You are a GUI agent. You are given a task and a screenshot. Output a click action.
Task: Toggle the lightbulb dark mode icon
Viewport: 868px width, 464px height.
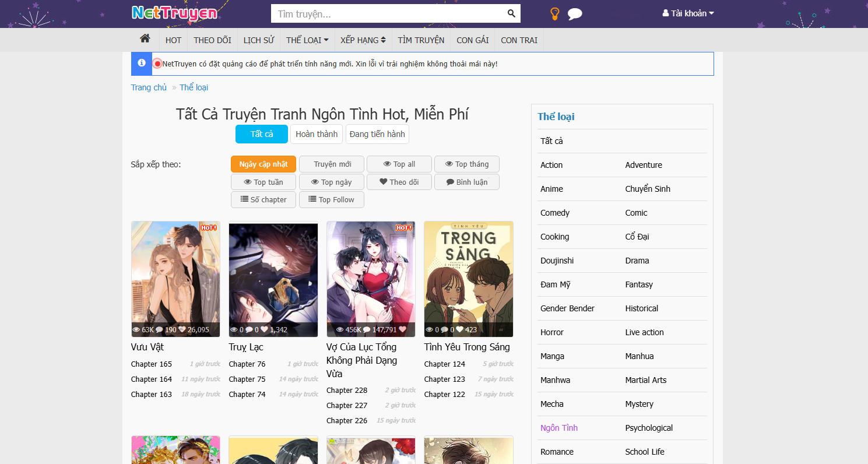555,14
